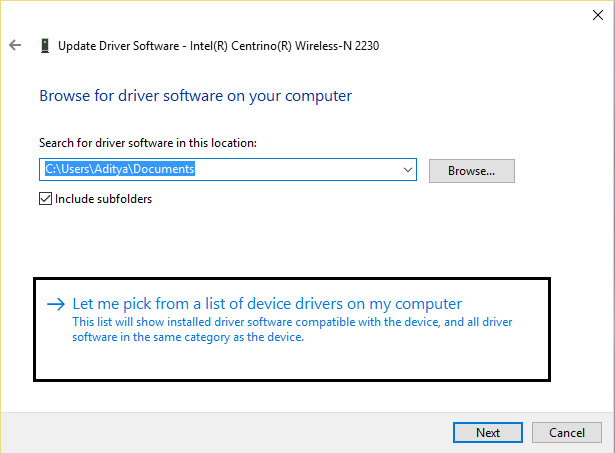
Task: Choose Let me pick from a list of device drivers
Action: [x=266, y=303]
